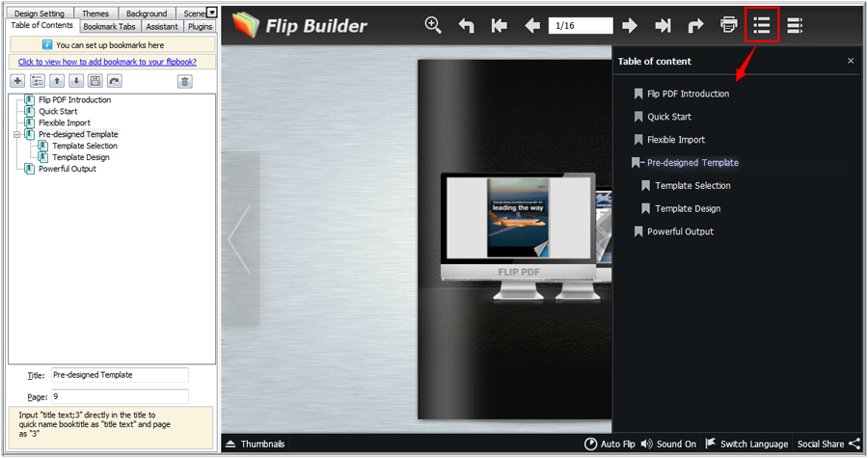Switch to the Themes tab
Screen dimensions: 868x458
pos(95,13)
